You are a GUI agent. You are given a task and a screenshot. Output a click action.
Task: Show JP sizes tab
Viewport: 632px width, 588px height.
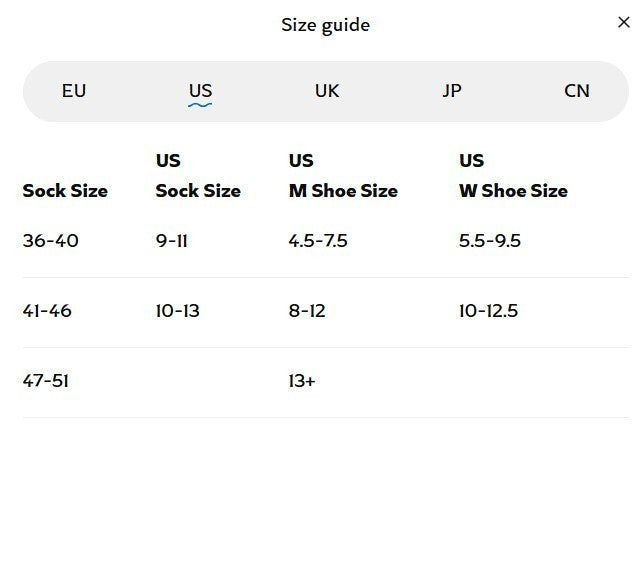click(452, 91)
